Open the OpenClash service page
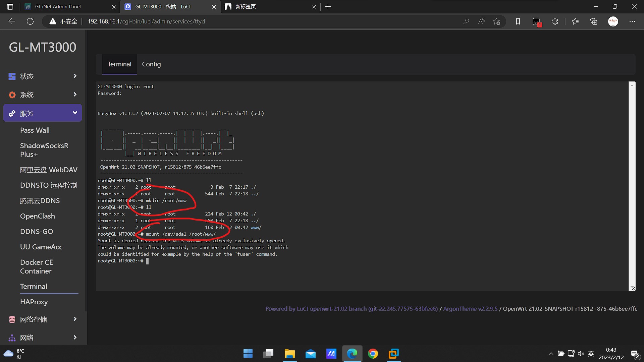Viewport: 644px width, 362px height. [38, 216]
